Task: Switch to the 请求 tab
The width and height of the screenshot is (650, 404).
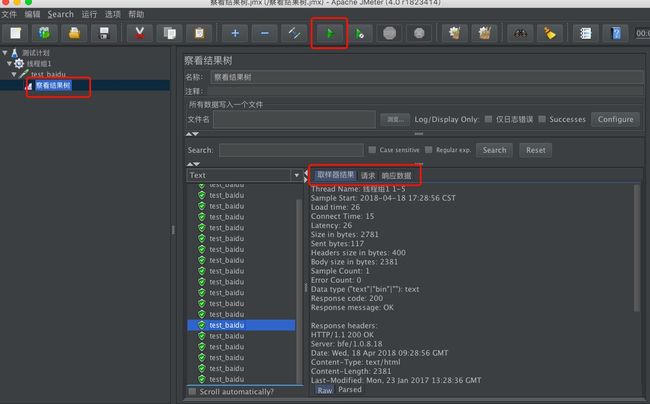Action: (x=368, y=176)
